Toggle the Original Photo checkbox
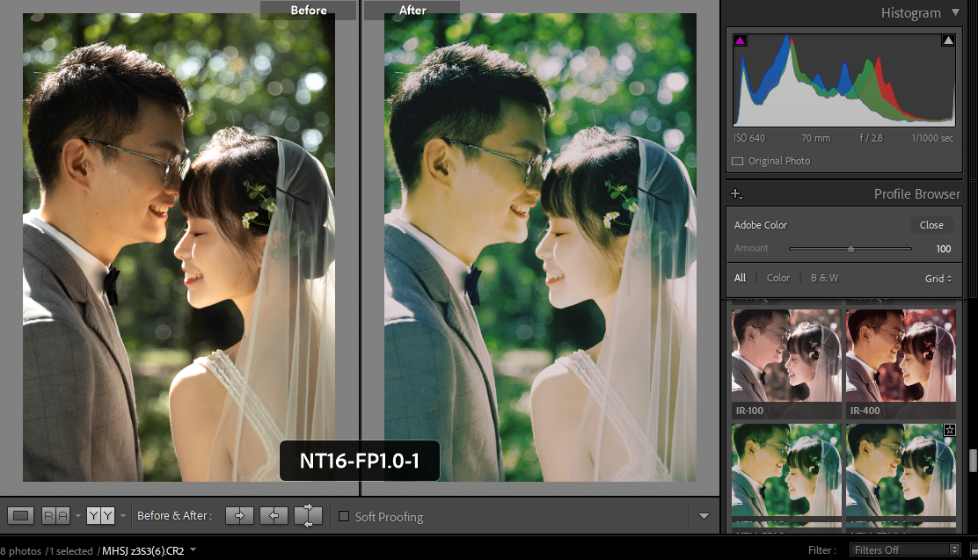The height and width of the screenshot is (560, 978). pos(738,162)
